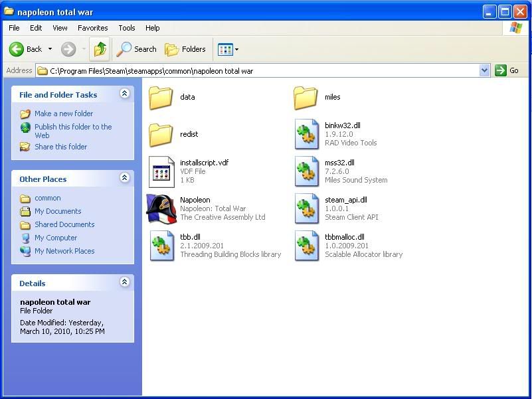Select the tbbmalloc.dll file icon
532x399 pixels.
point(307,246)
